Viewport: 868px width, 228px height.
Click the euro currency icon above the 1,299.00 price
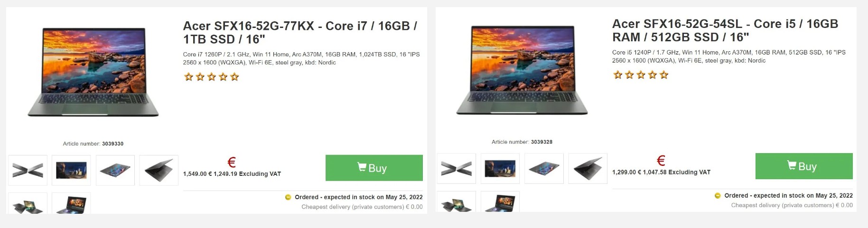coord(661,161)
